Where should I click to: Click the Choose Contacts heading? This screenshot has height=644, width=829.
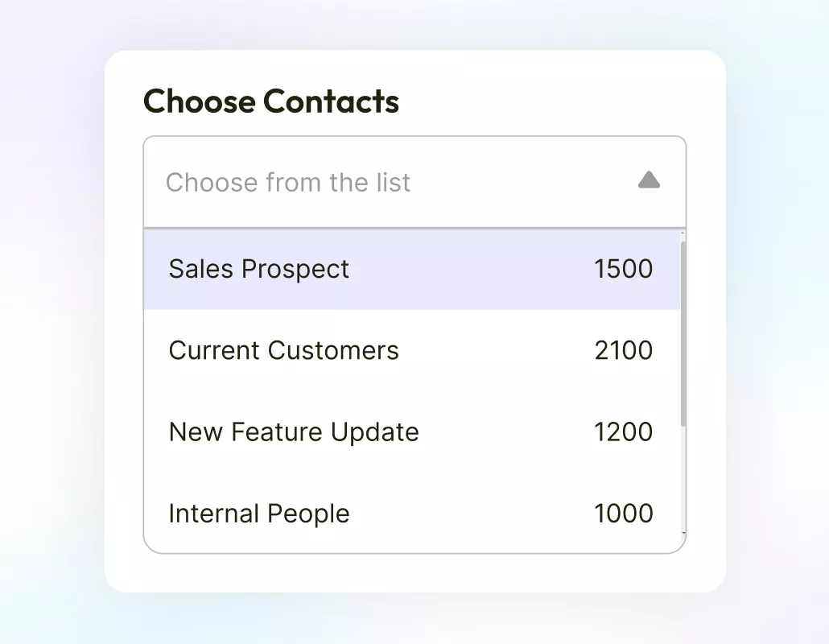(x=270, y=101)
